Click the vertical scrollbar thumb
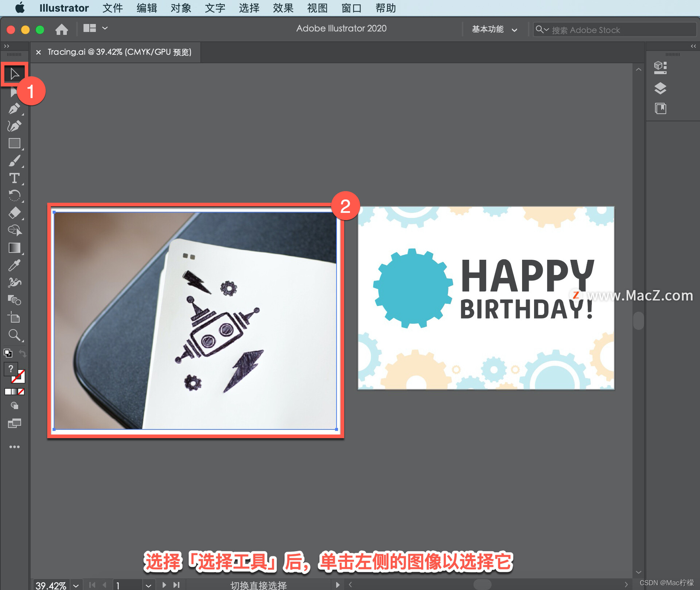The height and width of the screenshot is (590, 700). pos(638,321)
